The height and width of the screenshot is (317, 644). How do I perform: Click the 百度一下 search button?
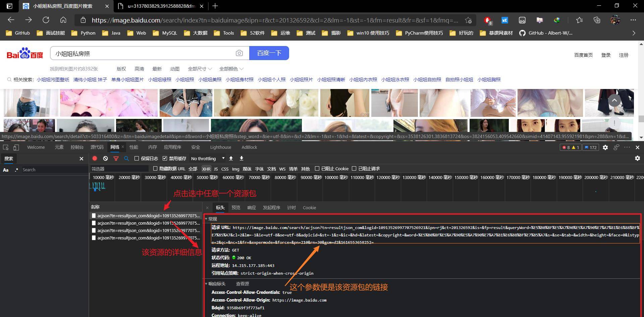(x=269, y=53)
